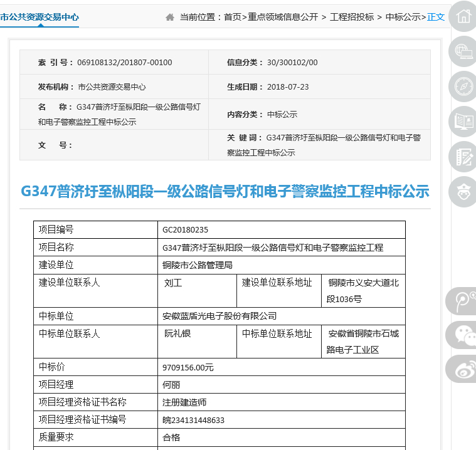Click the 文号 label

[55, 145]
